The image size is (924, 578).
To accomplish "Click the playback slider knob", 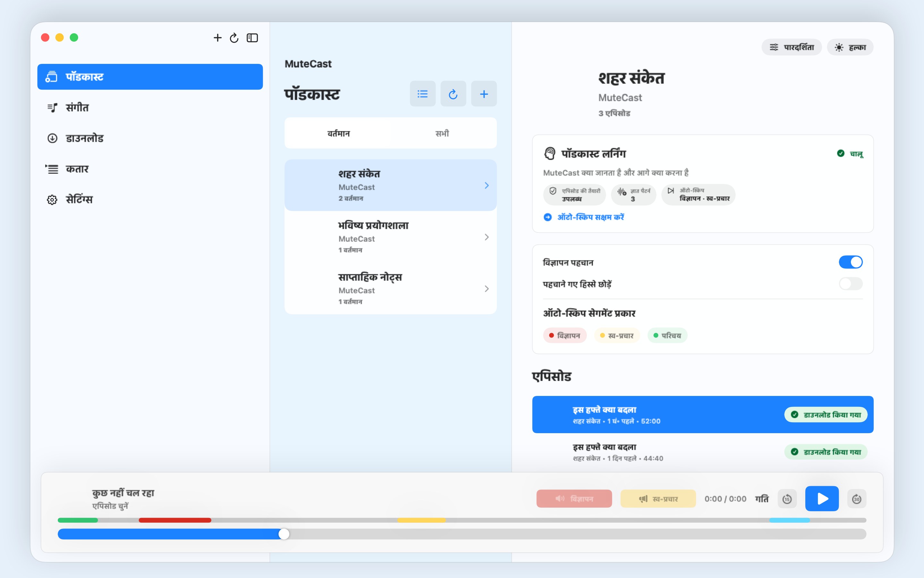I will click(284, 534).
